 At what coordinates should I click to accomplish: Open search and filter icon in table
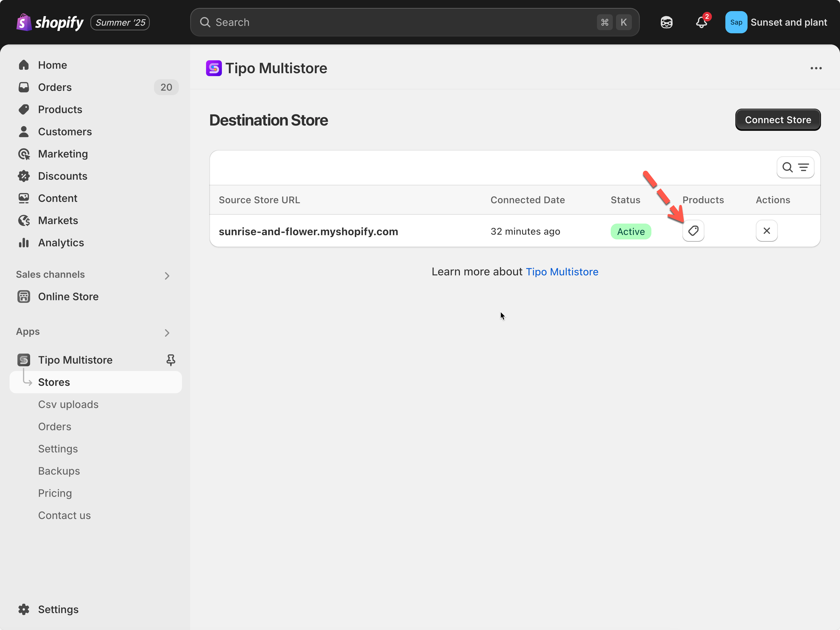click(x=795, y=167)
